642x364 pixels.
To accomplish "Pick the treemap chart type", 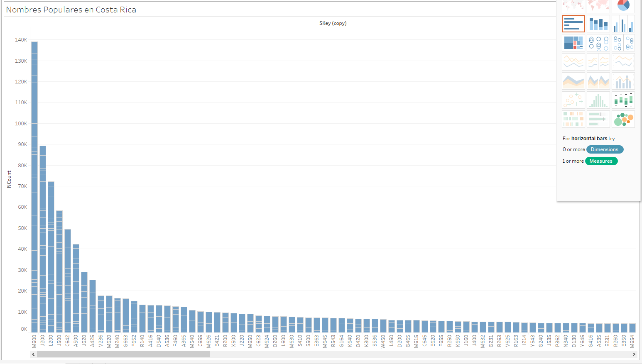I will (x=573, y=43).
